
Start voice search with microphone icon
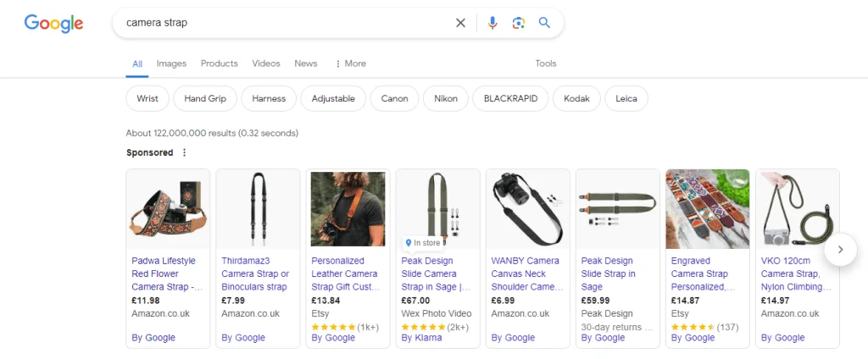pyautogui.click(x=492, y=23)
